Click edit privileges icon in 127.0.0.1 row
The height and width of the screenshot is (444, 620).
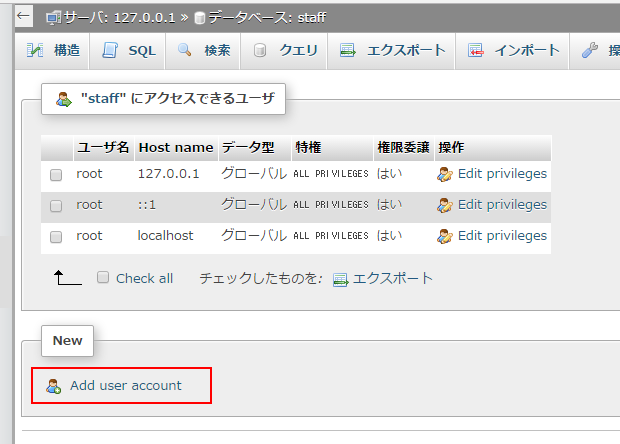pyautogui.click(x=445, y=174)
